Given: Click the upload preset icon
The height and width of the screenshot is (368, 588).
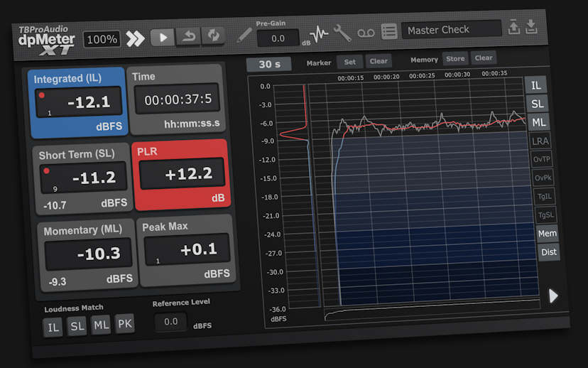Looking at the screenshot, I should click(513, 28).
